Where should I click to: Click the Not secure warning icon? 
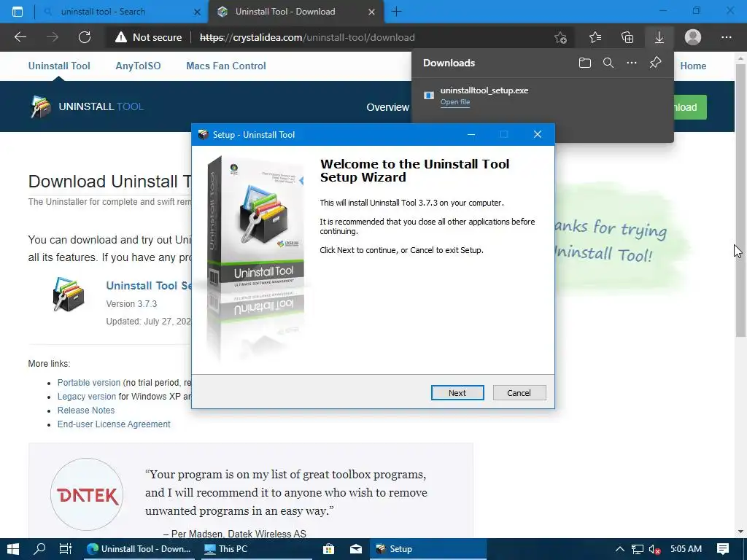pos(121,37)
